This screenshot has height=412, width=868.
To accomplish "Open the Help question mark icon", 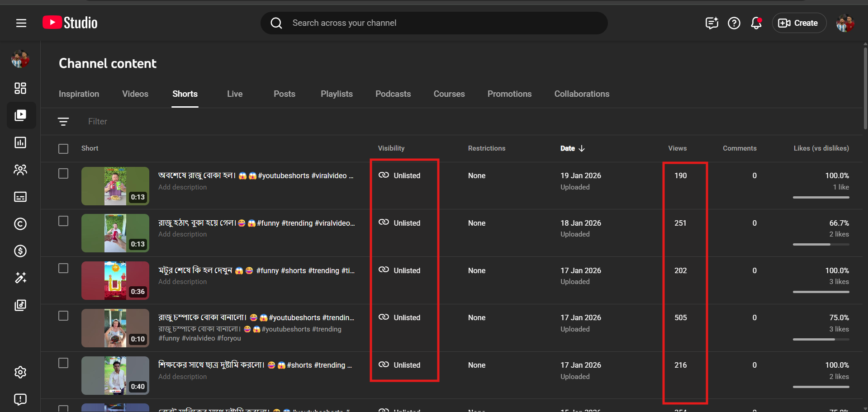I will [x=734, y=23].
